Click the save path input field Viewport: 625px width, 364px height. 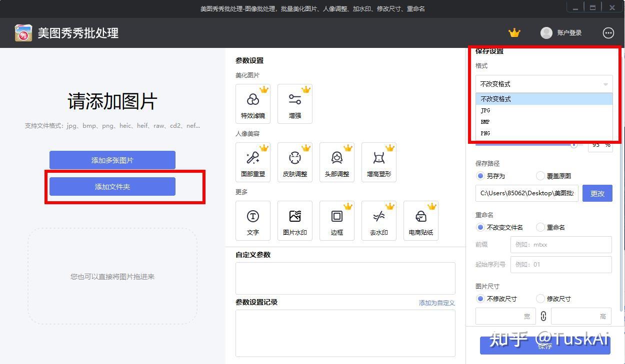coord(527,193)
